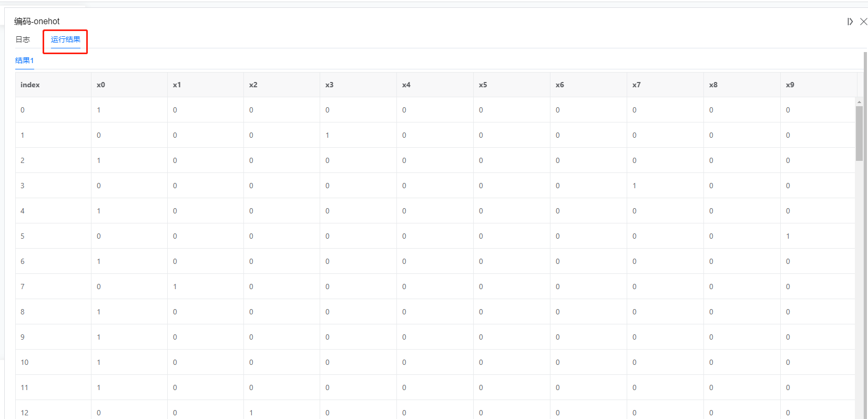Switch to the 日志 tab
Viewport: 868px width, 419px height.
pyautogui.click(x=23, y=39)
